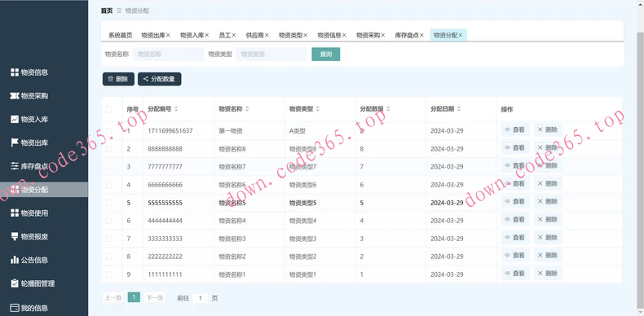The image size is (644, 316).
Task: Switch to the 库存盘点 tab
Action: pyautogui.click(x=407, y=35)
